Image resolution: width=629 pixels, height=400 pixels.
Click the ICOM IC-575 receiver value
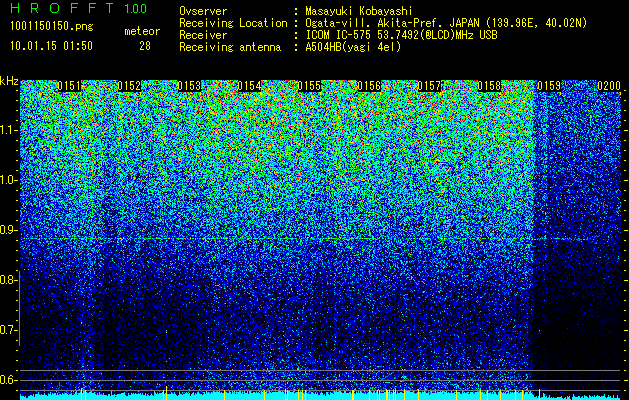[x=401, y=35]
